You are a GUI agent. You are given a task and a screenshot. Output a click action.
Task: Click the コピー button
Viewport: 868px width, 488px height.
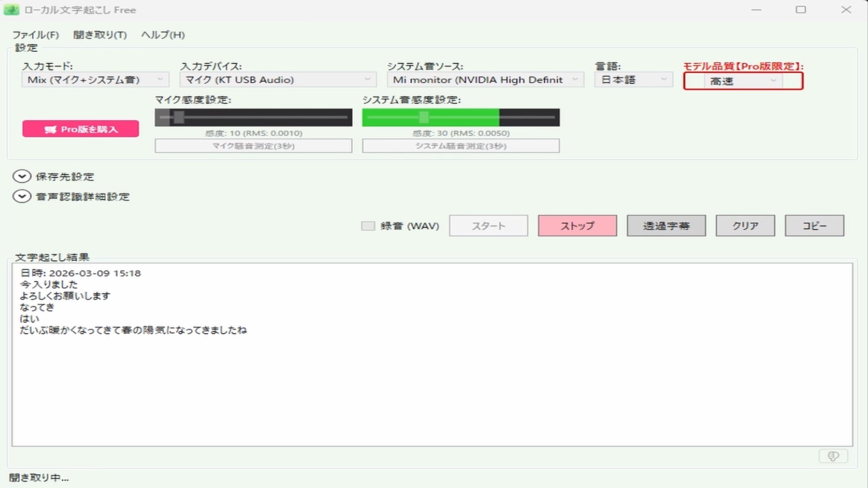coord(814,225)
